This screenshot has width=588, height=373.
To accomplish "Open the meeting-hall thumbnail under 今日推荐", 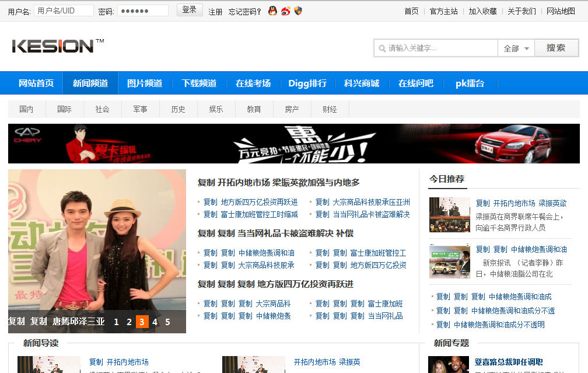I will (449, 215).
